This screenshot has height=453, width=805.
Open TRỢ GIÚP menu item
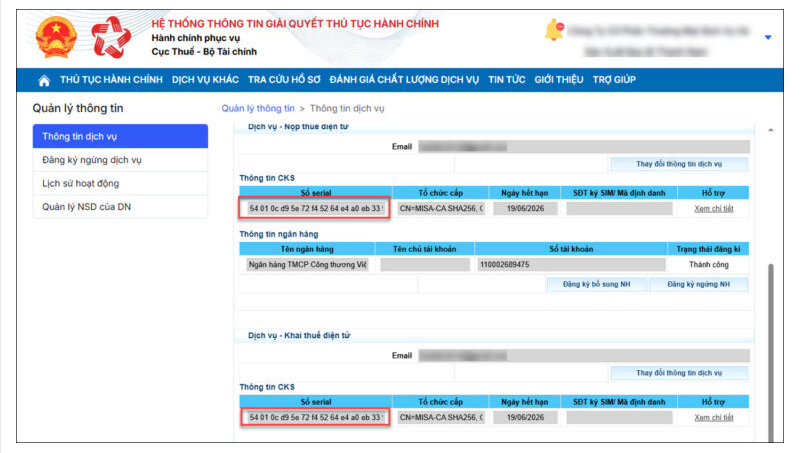pyautogui.click(x=614, y=80)
